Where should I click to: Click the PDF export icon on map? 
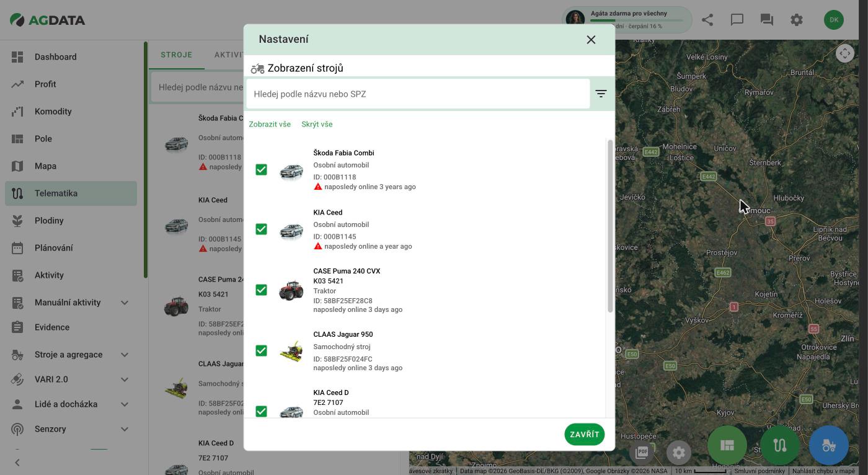(x=642, y=452)
